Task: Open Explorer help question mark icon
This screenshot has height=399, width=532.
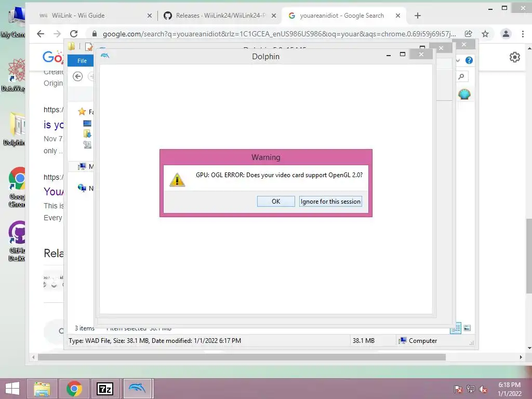Action: coord(469,60)
